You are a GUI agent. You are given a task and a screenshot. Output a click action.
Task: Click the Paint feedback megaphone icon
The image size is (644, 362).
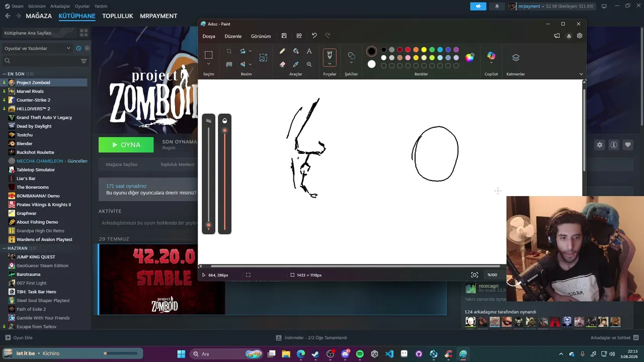coord(556,36)
